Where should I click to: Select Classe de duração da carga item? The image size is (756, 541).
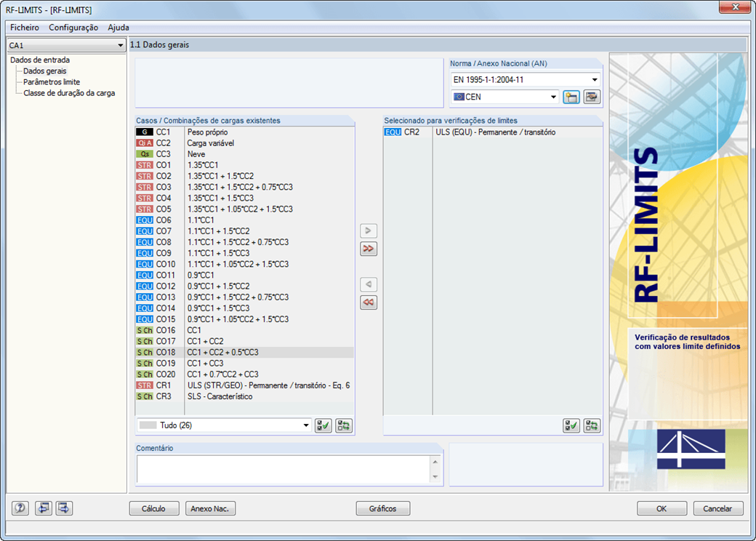69,93
